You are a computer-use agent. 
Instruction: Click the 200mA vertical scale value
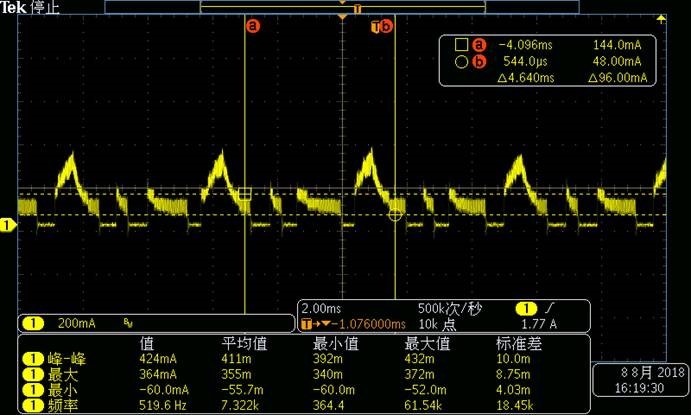click(76, 323)
